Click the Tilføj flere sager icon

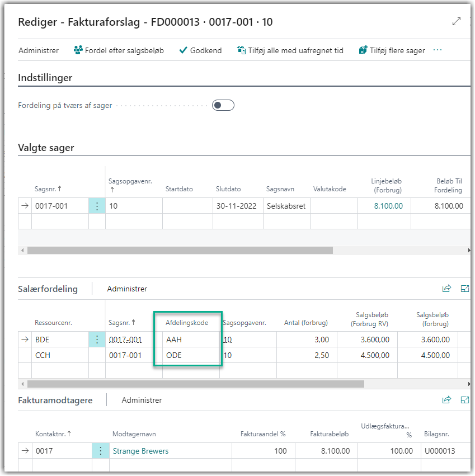tap(363, 50)
